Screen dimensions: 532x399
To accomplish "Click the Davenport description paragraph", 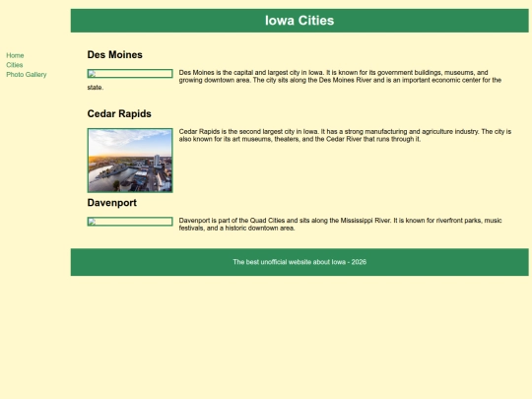I will [x=340, y=225].
